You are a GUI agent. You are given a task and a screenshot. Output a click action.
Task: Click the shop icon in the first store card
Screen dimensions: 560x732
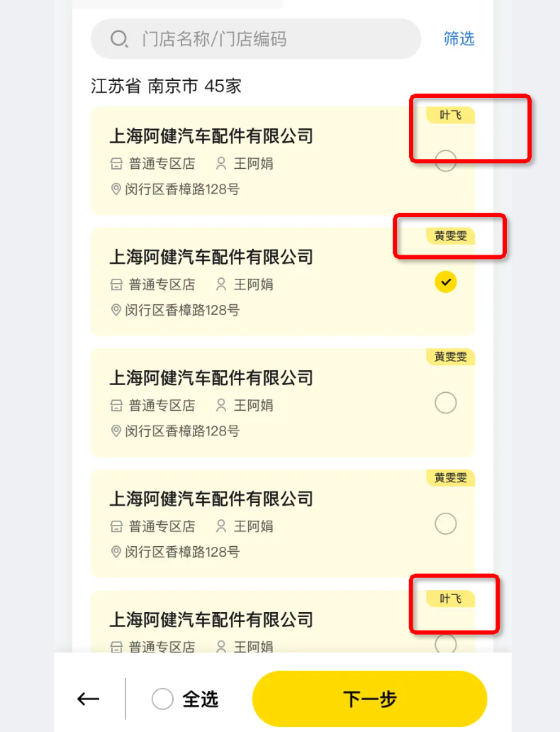coord(116,164)
